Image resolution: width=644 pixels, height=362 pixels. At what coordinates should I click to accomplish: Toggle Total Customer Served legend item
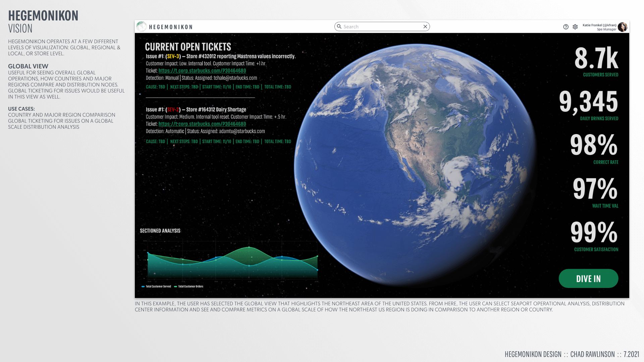(x=156, y=287)
